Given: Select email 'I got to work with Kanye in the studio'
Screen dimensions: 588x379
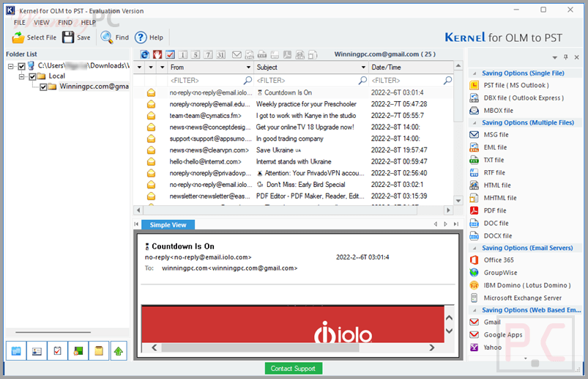Looking at the screenshot, I should (x=293, y=116).
